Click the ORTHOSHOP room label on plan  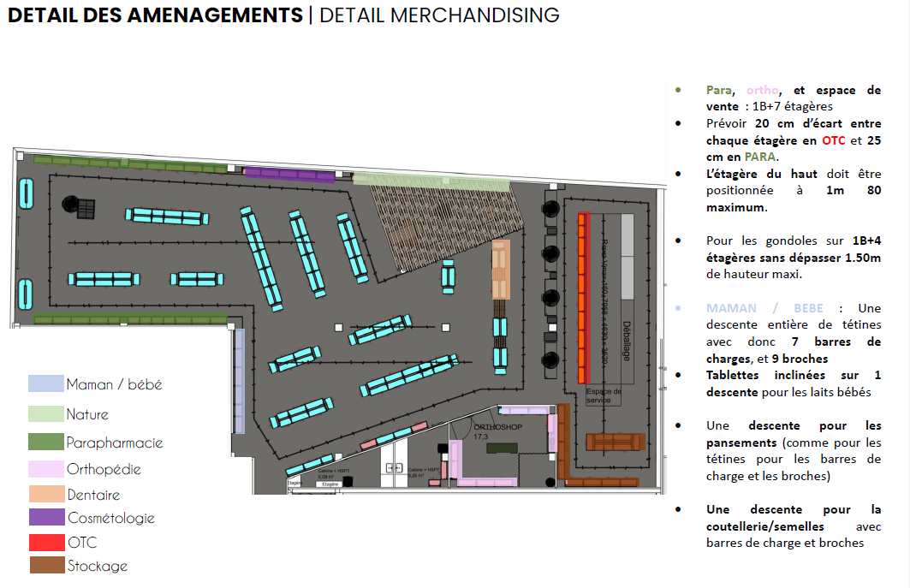(x=497, y=426)
